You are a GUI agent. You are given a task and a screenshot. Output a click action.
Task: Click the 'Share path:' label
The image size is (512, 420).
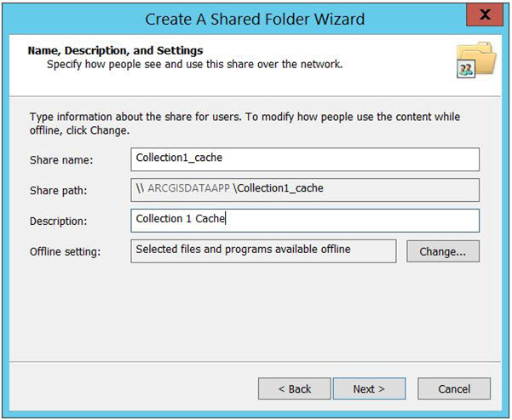59,190
